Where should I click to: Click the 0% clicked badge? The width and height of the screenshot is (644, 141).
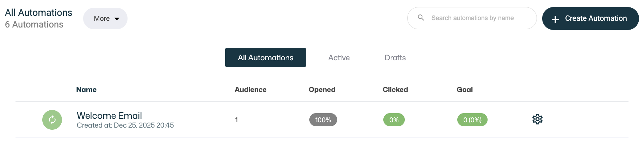[394, 120]
